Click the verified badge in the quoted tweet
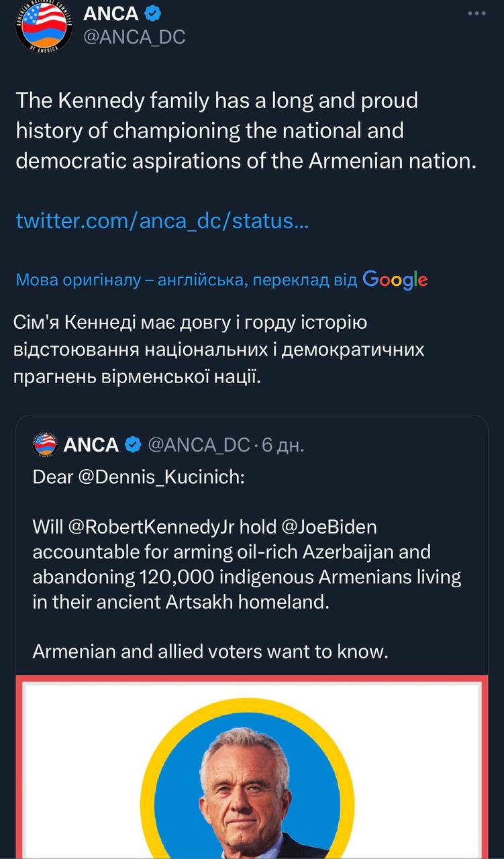This screenshot has width=504, height=859. click(133, 444)
